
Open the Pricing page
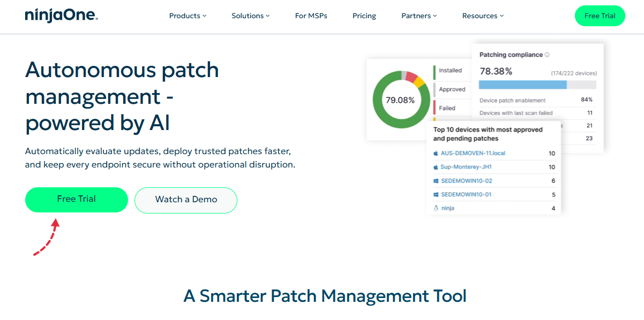364,16
